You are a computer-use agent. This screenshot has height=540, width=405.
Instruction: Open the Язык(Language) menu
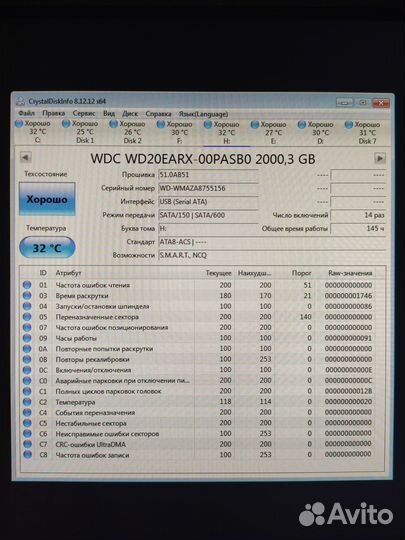pyautogui.click(x=203, y=114)
